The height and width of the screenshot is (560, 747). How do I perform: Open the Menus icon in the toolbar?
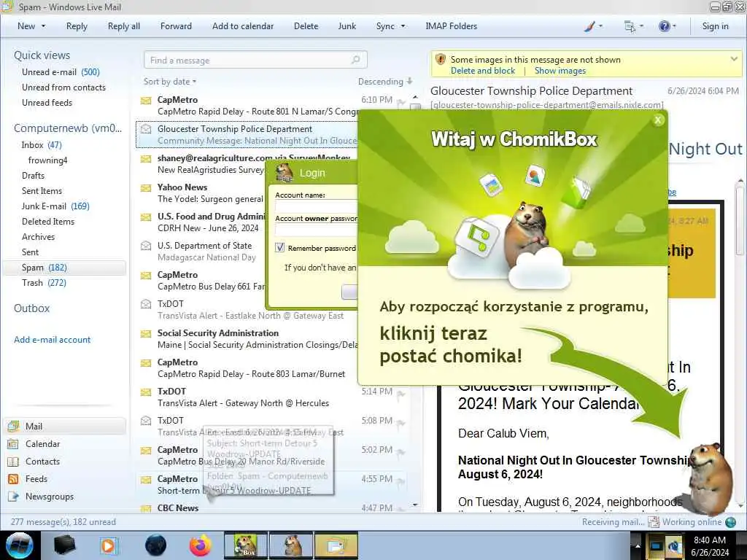coord(630,26)
